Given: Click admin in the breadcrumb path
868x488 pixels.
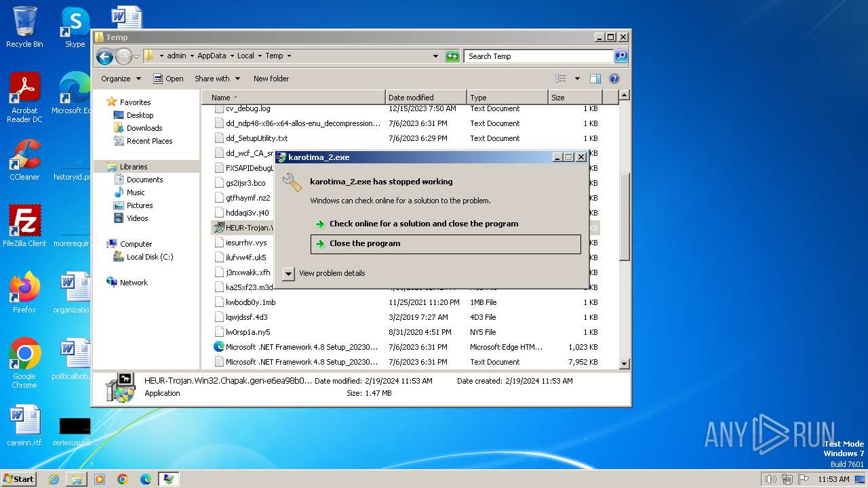Looking at the screenshot, I should coord(176,56).
